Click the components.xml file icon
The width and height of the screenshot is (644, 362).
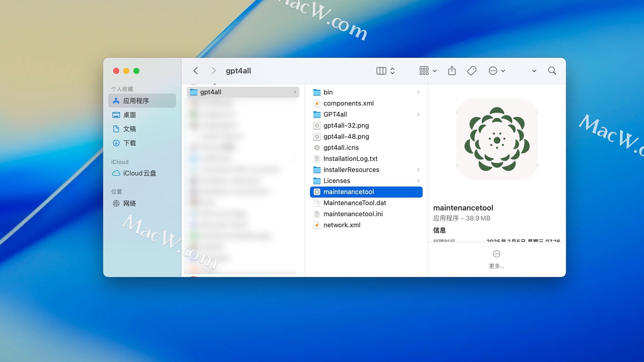coord(317,103)
